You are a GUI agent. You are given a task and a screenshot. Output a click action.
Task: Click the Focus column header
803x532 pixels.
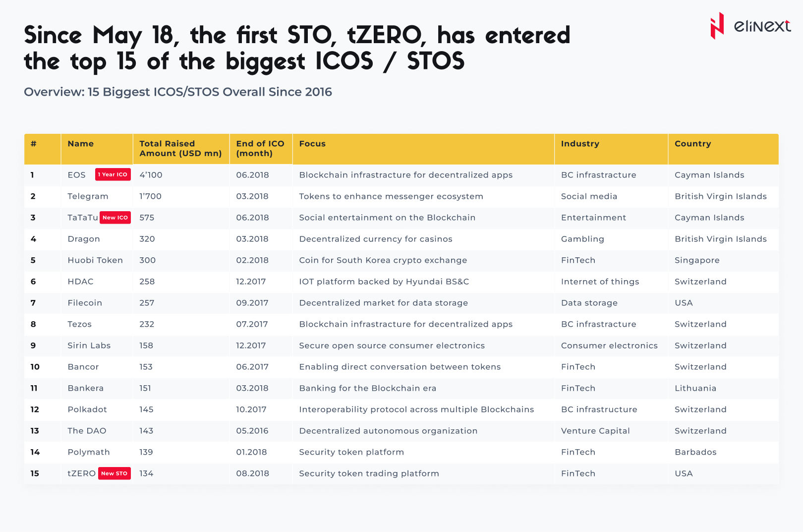pyautogui.click(x=312, y=144)
